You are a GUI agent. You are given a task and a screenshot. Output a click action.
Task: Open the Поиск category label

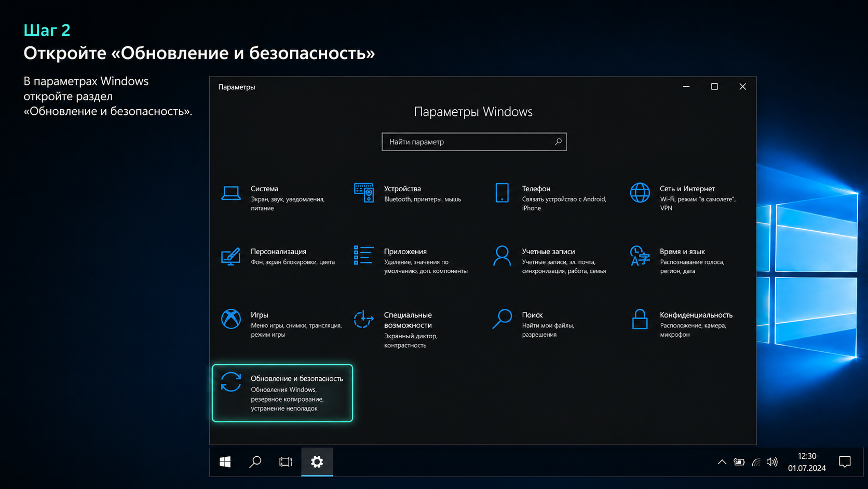pyautogui.click(x=532, y=315)
